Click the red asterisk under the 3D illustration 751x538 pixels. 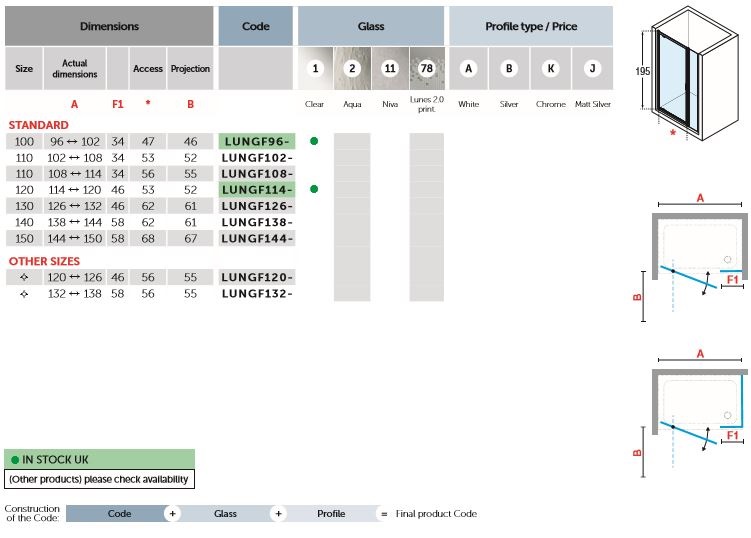click(x=673, y=133)
